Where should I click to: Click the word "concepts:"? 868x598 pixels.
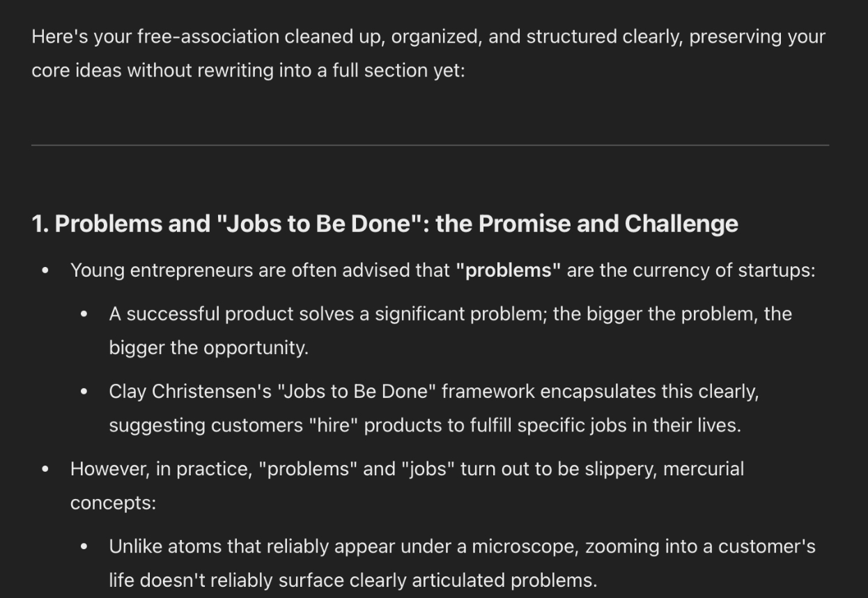113,503
